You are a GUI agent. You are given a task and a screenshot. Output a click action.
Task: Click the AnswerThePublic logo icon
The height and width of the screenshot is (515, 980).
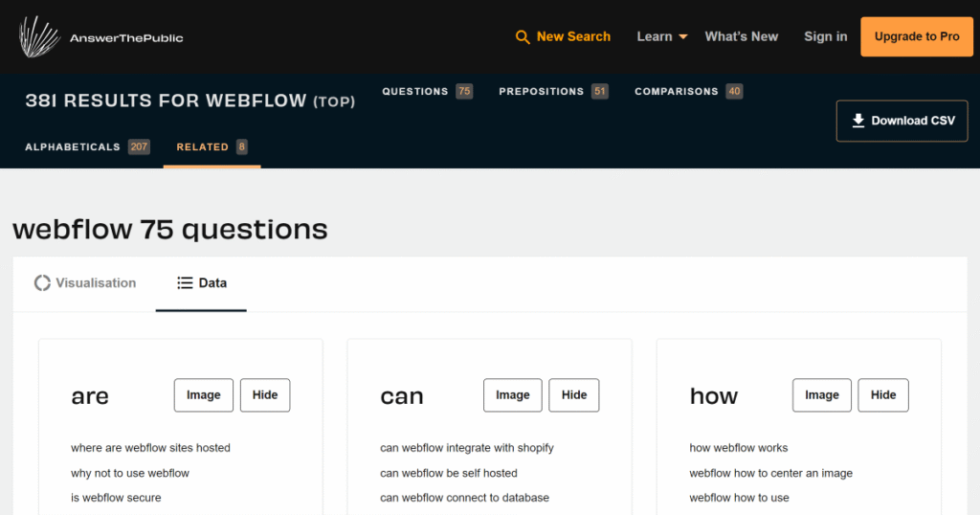tap(38, 36)
